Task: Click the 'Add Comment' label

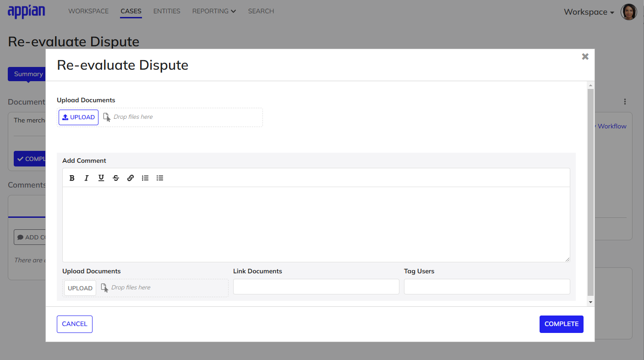Action: [x=84, y=161]
